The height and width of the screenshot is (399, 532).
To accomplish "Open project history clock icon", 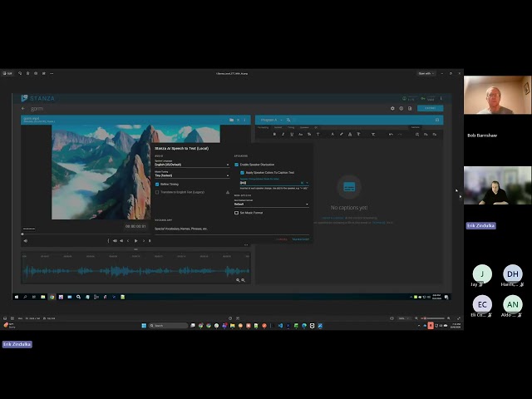I will 401,108.
